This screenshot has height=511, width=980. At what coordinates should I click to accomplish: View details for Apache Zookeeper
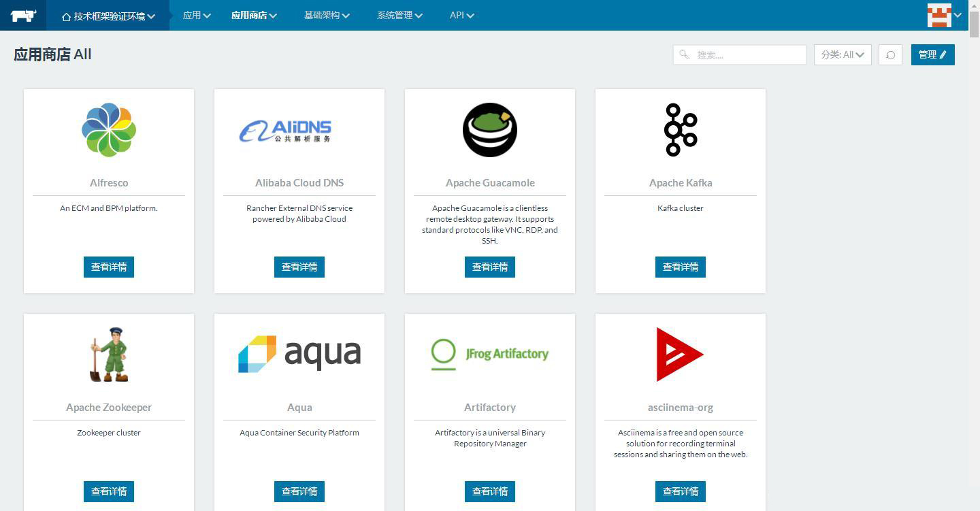pos(109,491)
